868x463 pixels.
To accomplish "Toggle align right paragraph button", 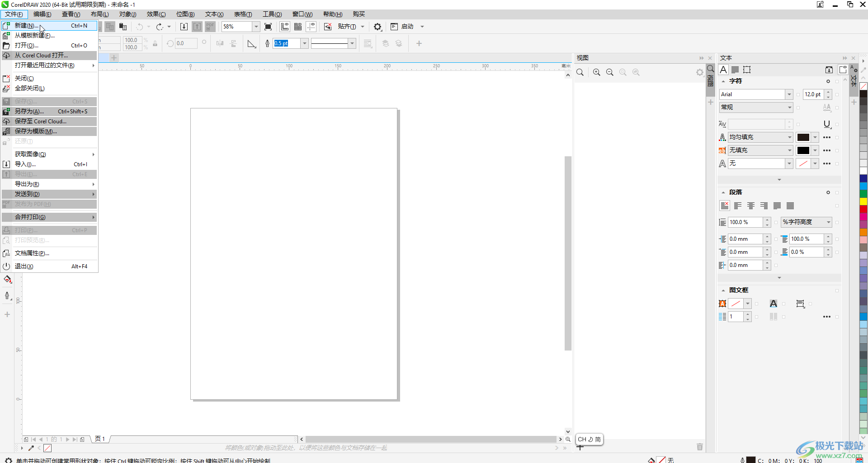I will 764,206.
